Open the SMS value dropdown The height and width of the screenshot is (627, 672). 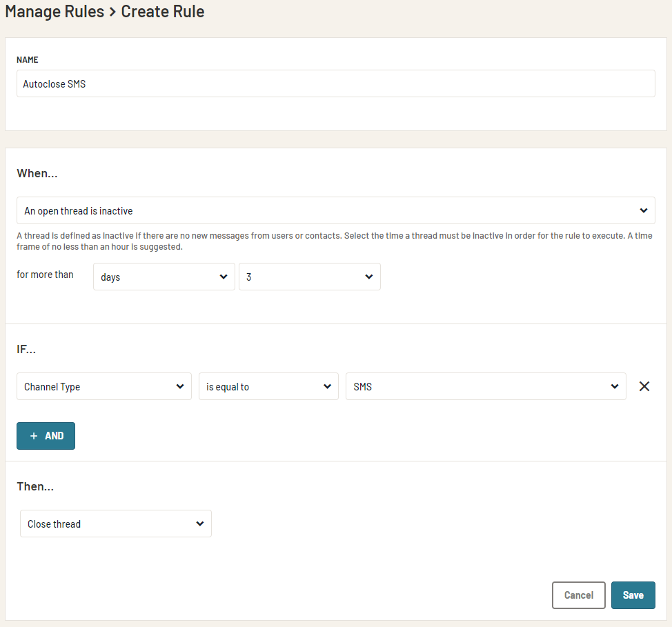[486, 386]
